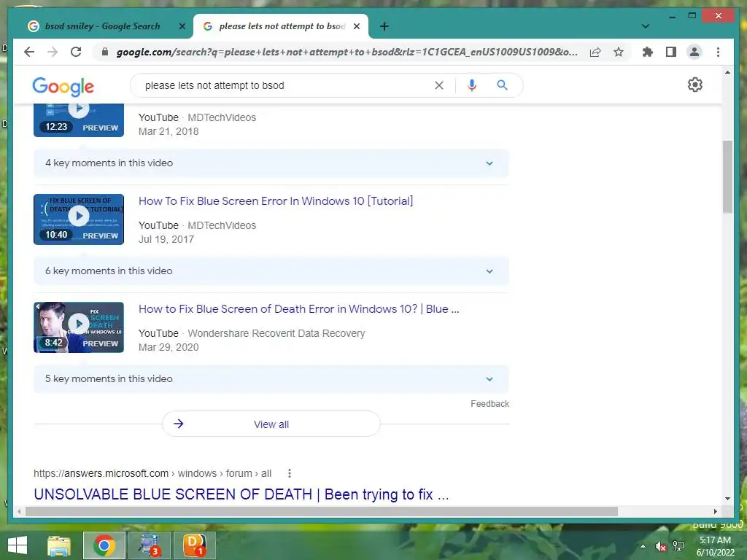Reload the current page
Screen dimensions: 747x560
(76, 52)
